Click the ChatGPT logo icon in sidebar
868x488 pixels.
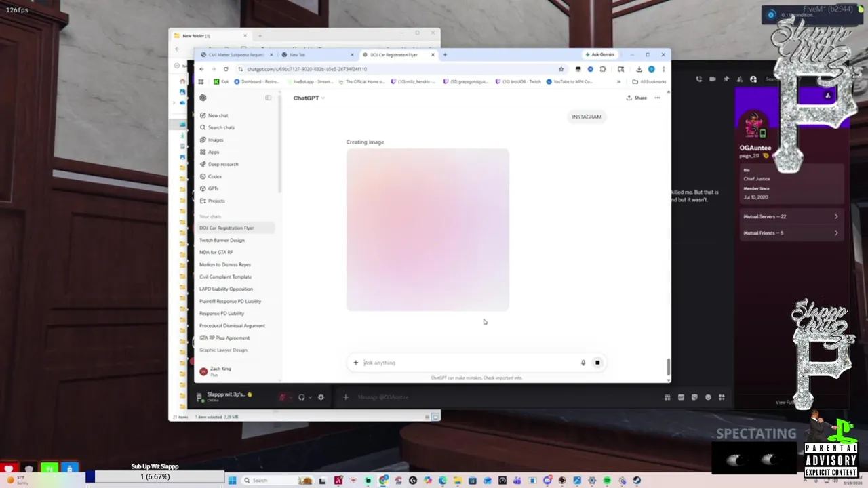(x=203, y=98)
